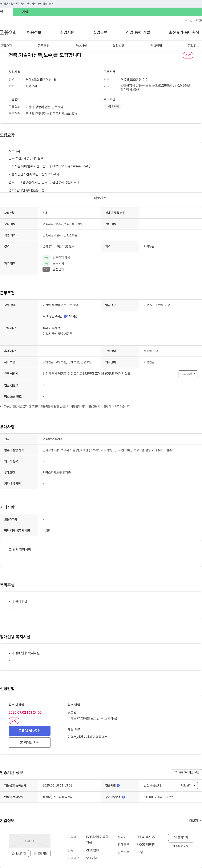202x868 pixels.
Task: Click the job title 건축.기술자(신축,보수)를 모집합니다
Action: pyautogui.click(x=45, y=55)
